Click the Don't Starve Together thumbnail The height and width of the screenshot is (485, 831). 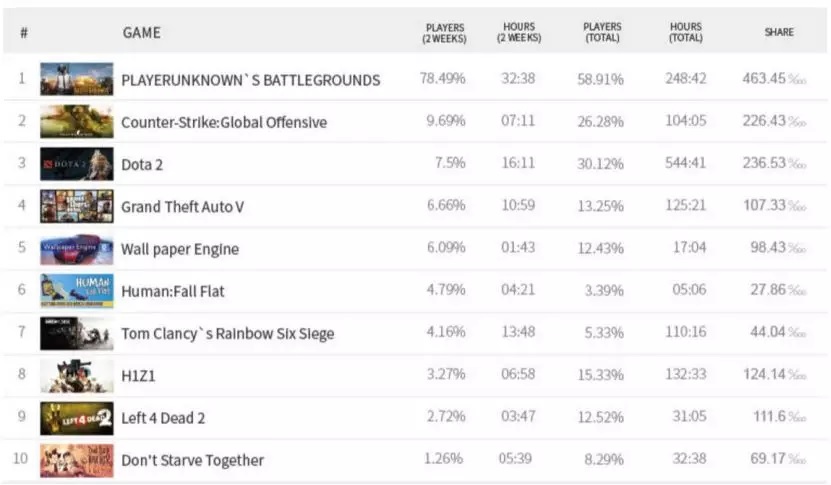click(x=76, y=460)
